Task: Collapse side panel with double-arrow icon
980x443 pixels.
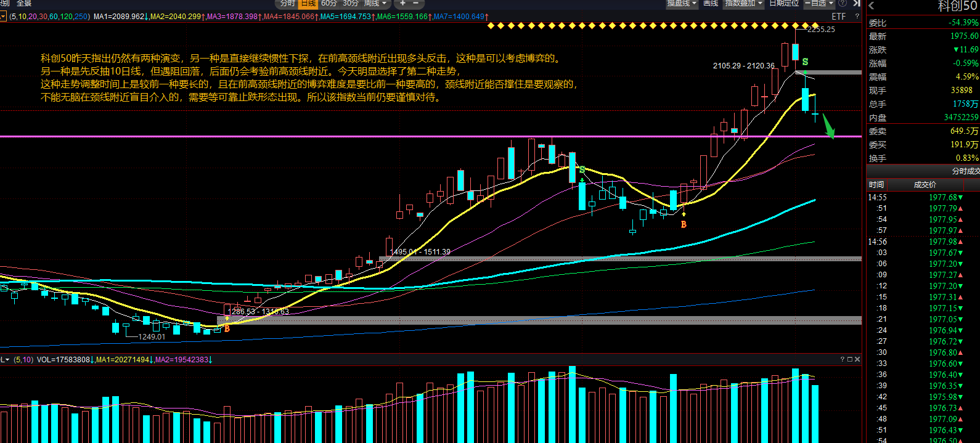Action: pos(856,3)
